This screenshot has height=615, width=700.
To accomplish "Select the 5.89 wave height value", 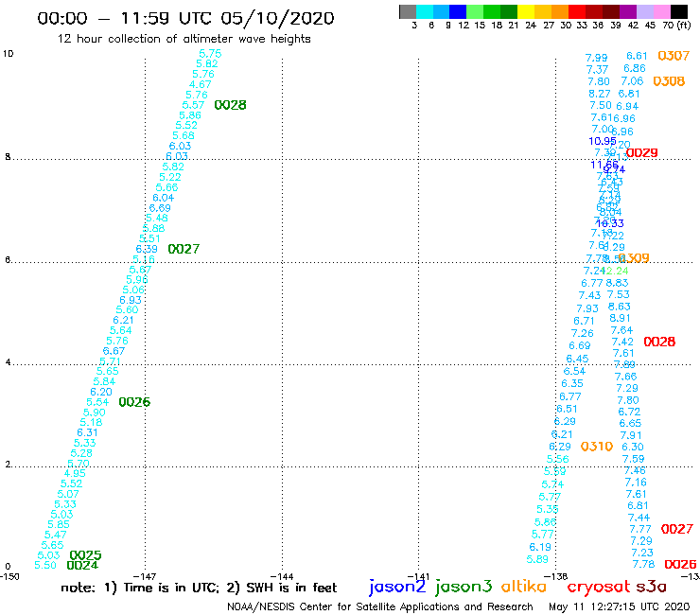I will coord(537,559).
